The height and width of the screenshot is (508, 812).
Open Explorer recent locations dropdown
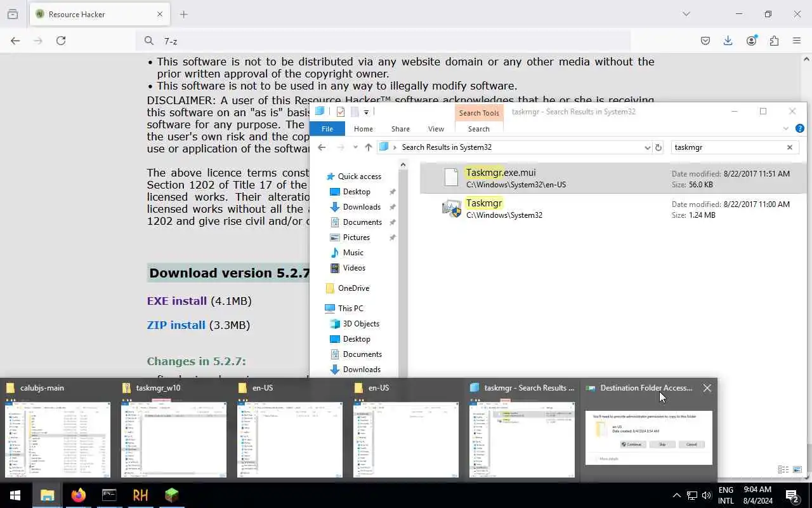[355, 147]
